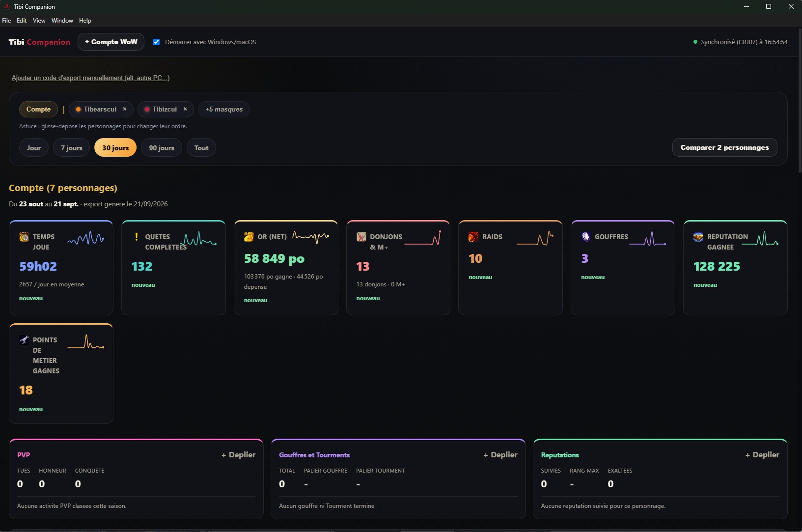Expand the Reputations section with Deplier

pos(762,455)
